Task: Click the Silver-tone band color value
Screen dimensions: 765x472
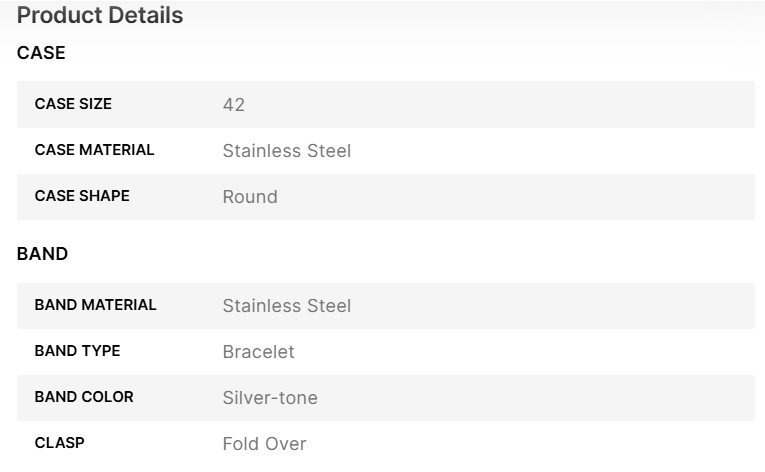Action: pyautogui.click(x=270, y=398)
